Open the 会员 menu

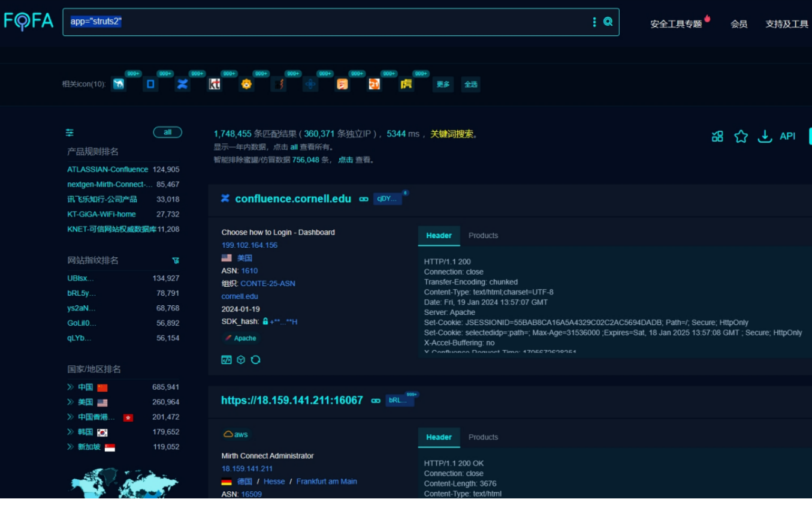pos(739,24)
